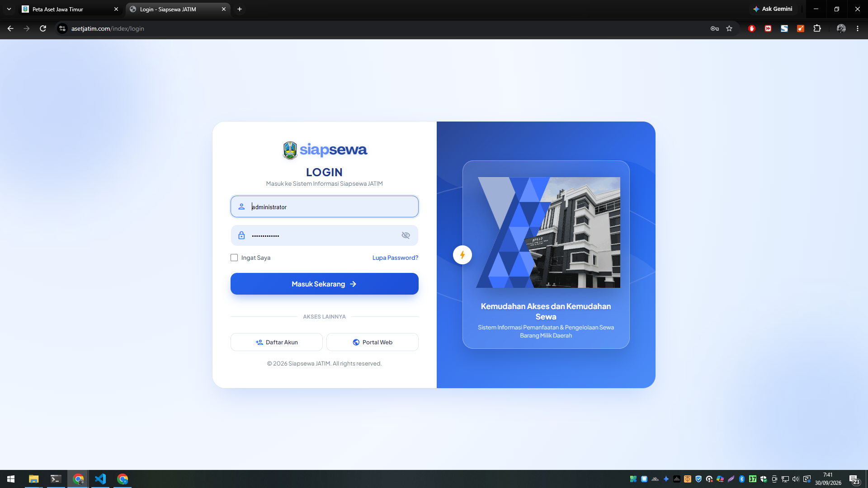The height and width of the screenshot is (488, 868).
Task: Click the AKSES LAINNYA label
Action: [325, 317]
